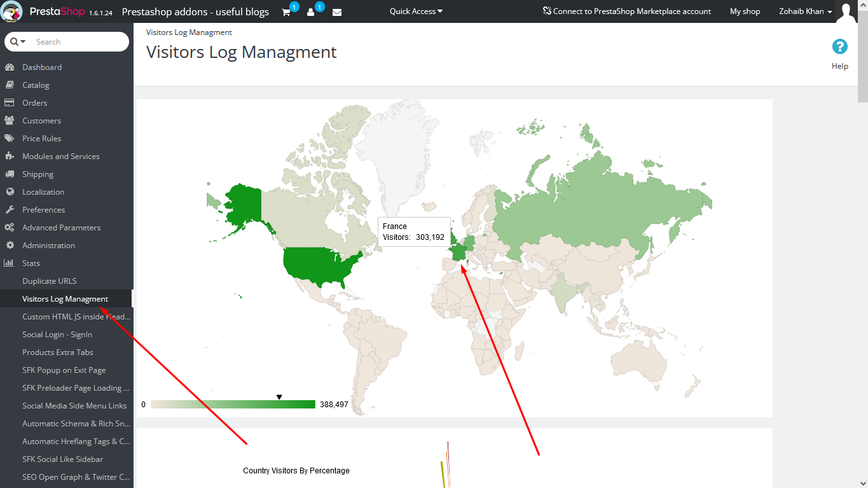Click the Shipping truck icon
This screenshot has height=488, width=868.
pos(10,174)
